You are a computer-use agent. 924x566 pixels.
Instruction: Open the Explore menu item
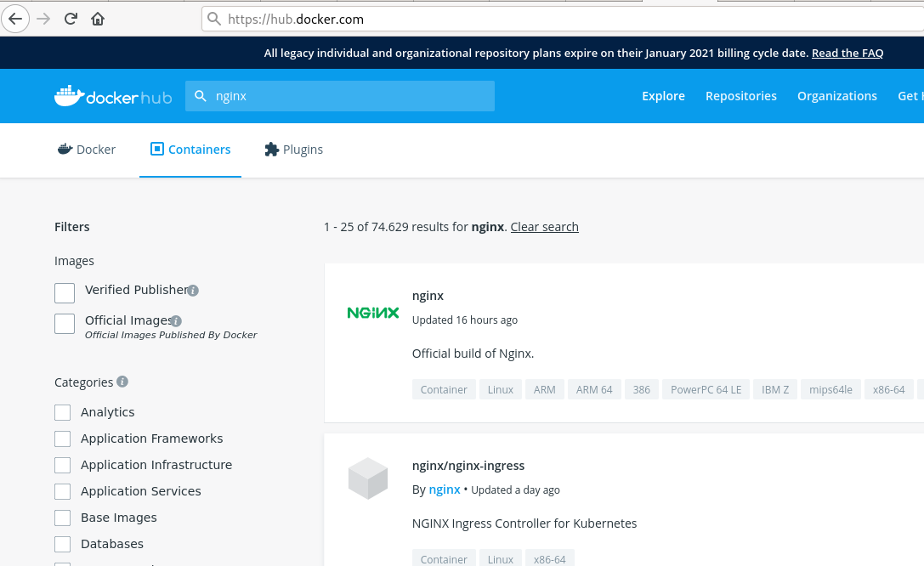[663, 96]
